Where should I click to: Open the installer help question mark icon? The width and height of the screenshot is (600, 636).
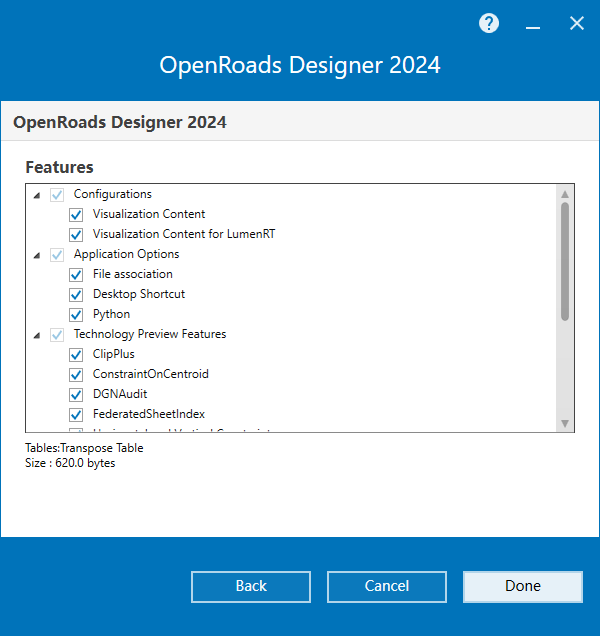[489, 23]
